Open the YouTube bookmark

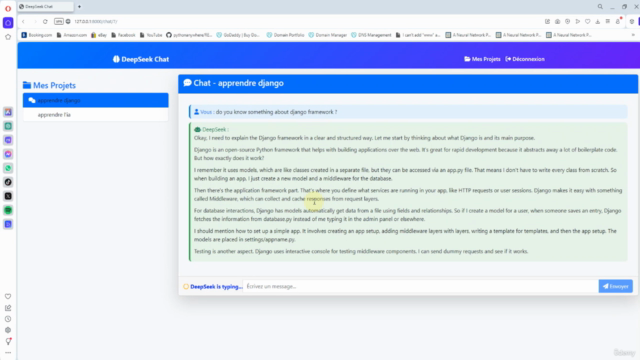tap(151, 35)
